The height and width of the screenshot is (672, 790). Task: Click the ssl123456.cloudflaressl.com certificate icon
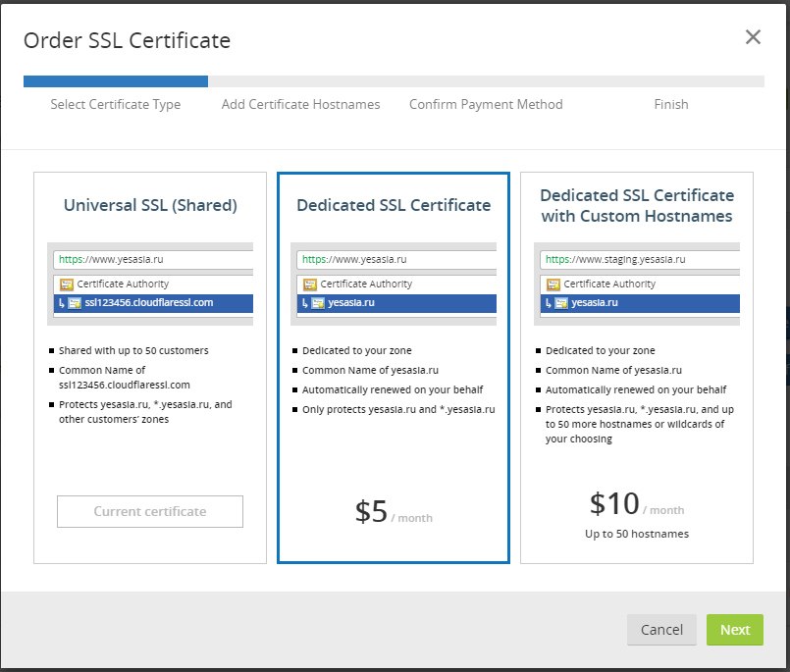coord(75,303)
